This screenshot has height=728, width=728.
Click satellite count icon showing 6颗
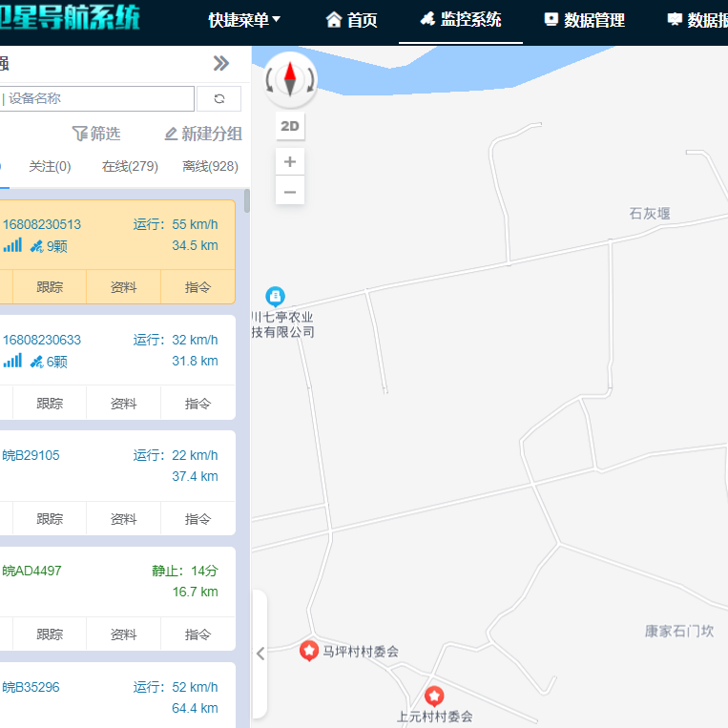[x=36, y=362]
